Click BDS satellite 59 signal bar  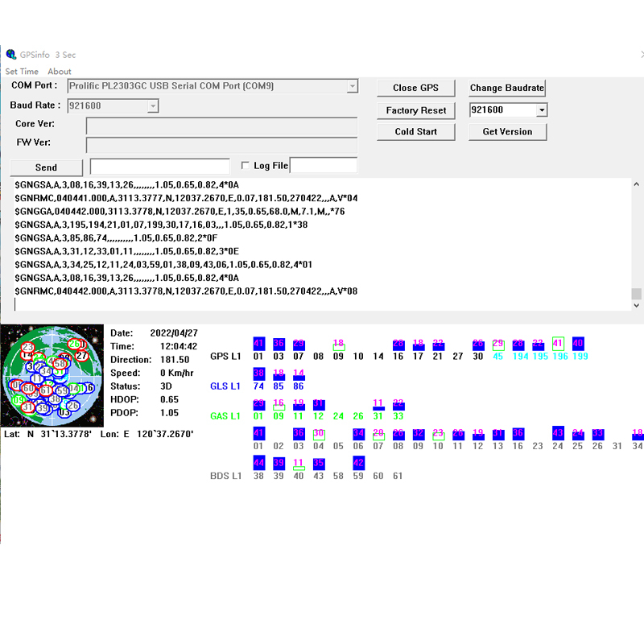[359, 463]
